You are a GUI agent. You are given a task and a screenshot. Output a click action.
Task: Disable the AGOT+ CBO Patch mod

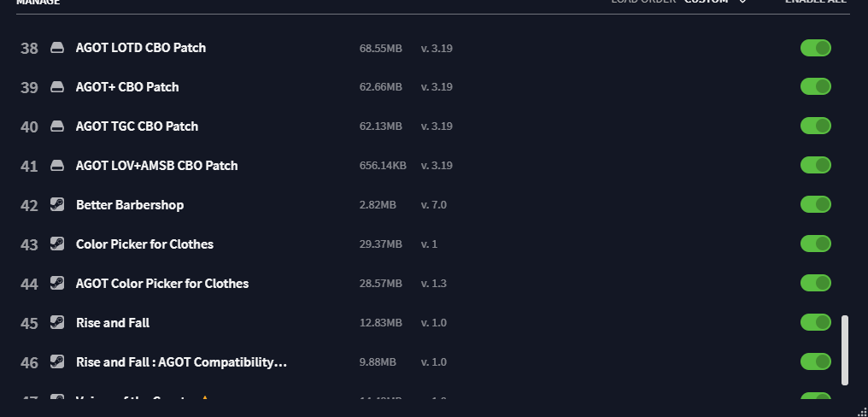(815, 87)
